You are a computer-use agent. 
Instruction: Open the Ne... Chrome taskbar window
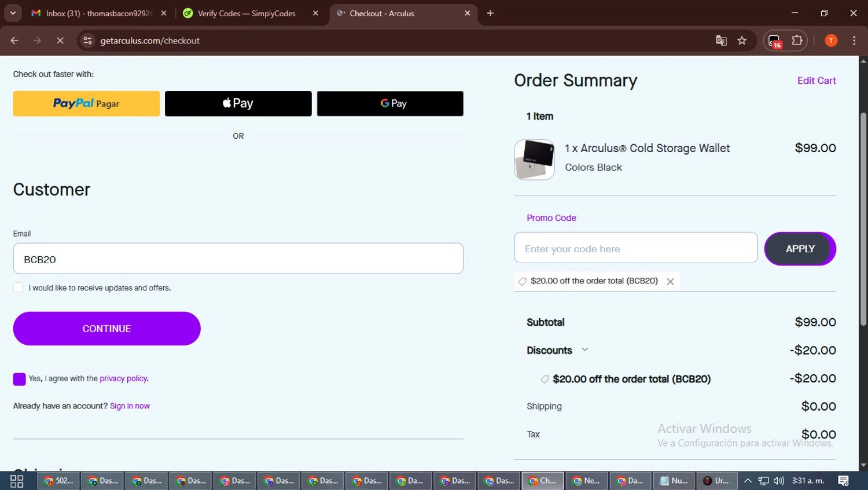587,481
